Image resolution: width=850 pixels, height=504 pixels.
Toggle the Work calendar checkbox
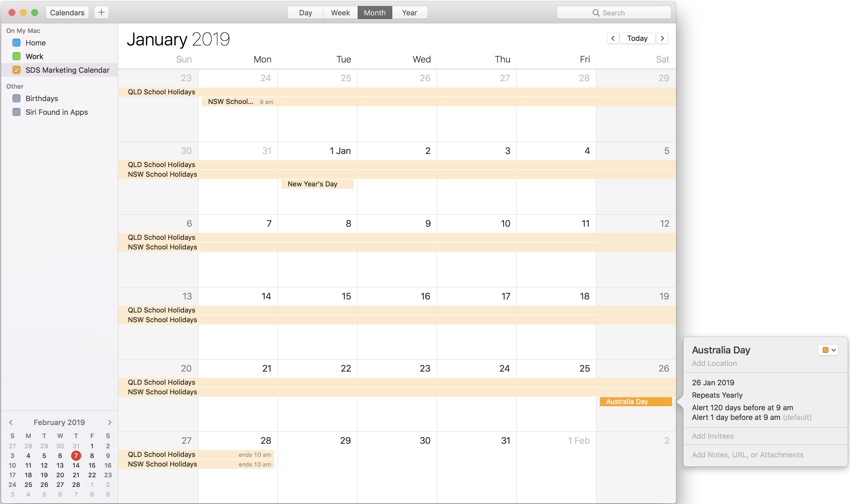click(x=16, y=56)
